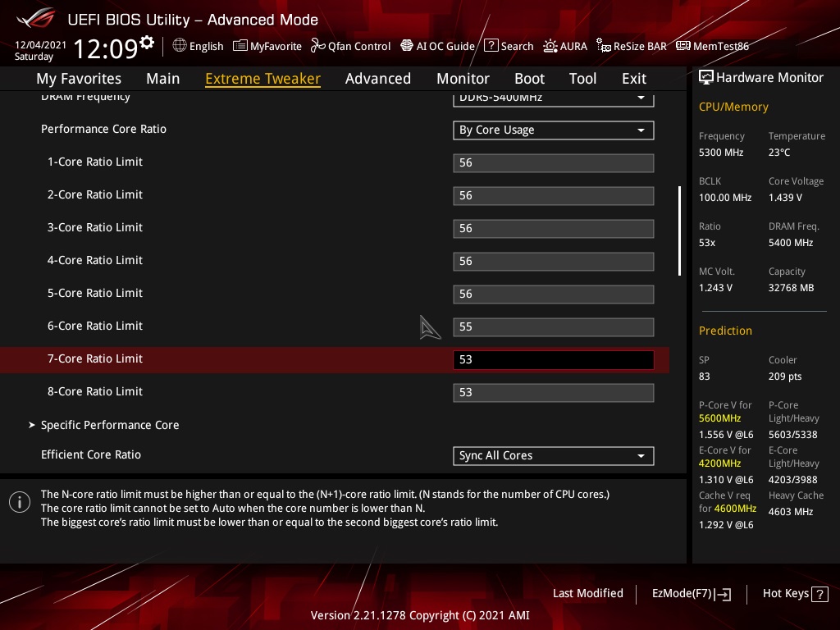Screen dimensions: 840x630
Task: Click the 5300 MHz frequency value
Action: [x=721, y=153]
